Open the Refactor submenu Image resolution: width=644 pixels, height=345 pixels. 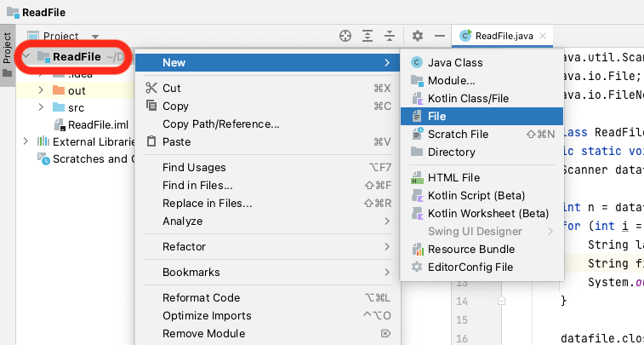tap(184, 246)
